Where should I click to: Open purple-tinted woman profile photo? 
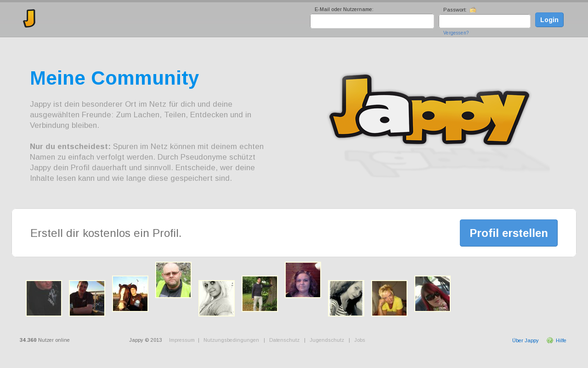[303, 280]
